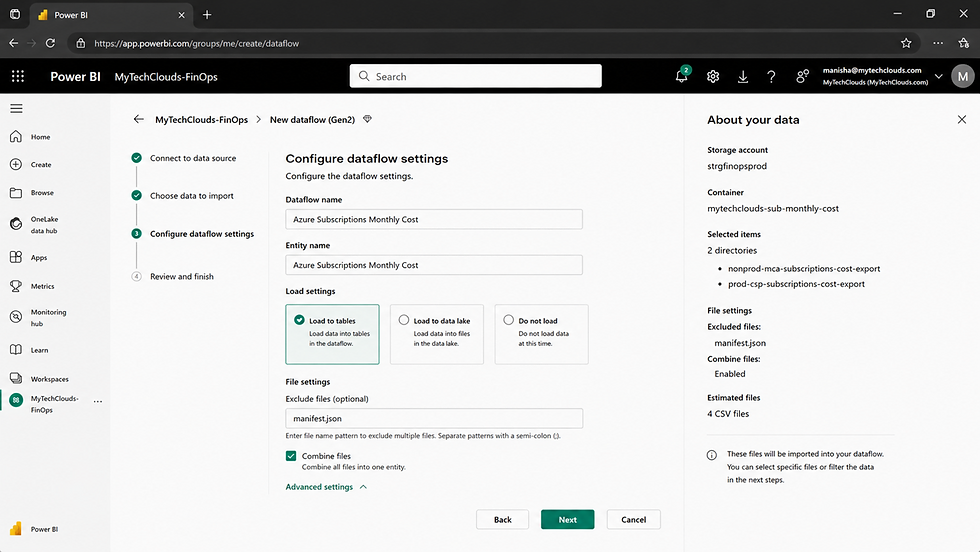The image size is (980, 552).
Task: Select Do not load option
Action: 541,334
